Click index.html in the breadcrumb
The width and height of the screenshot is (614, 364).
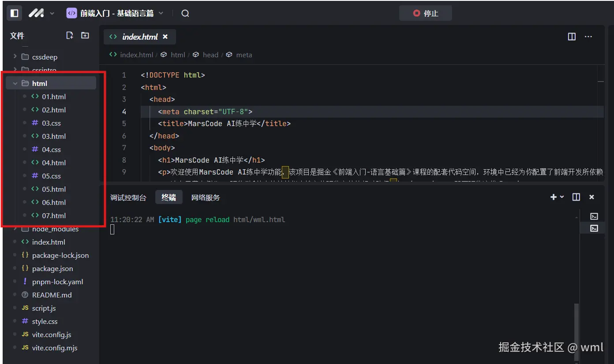136,55
